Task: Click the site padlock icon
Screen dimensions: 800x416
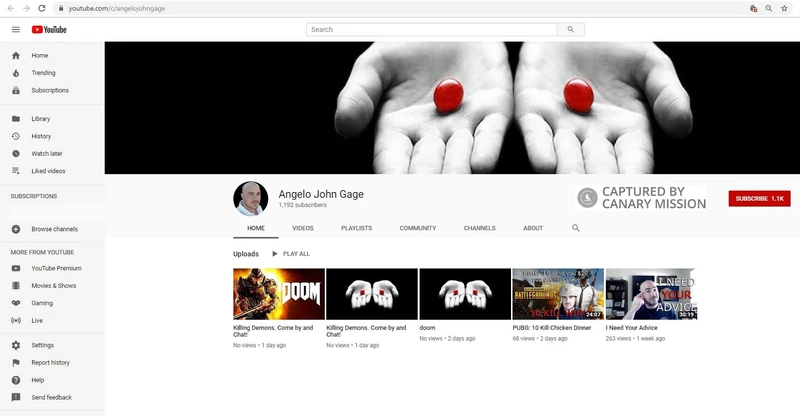Action: pos(61,8)
